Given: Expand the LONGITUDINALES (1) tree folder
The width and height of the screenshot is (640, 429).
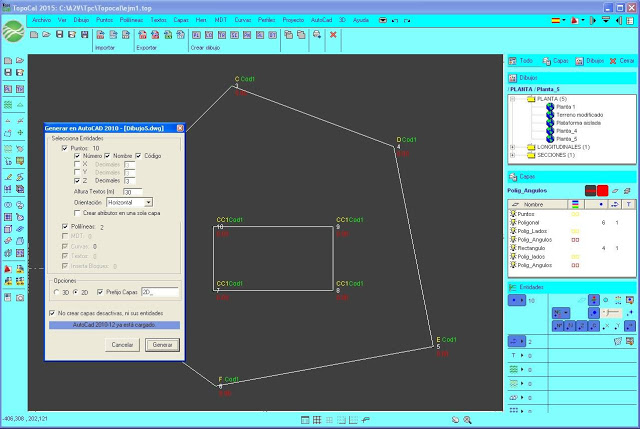Looking at the screenshot, I should pos(513,147).
